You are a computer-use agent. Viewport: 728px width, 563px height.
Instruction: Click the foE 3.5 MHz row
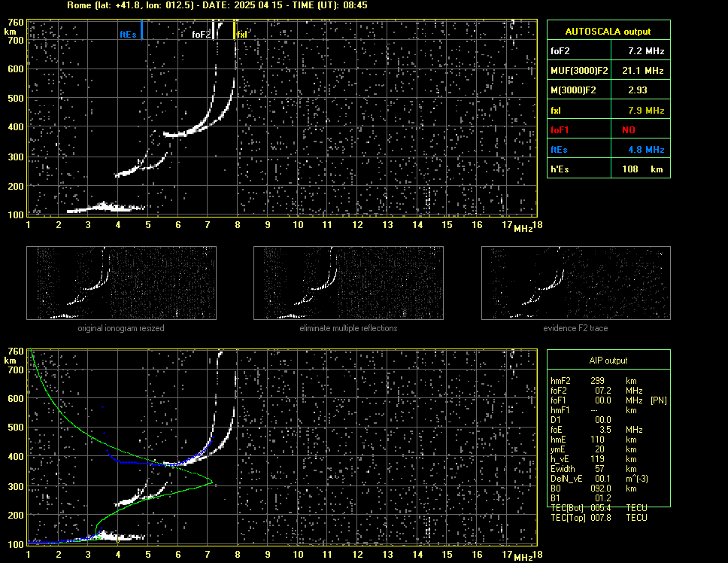pyautogui.click(x=596, y=429)
